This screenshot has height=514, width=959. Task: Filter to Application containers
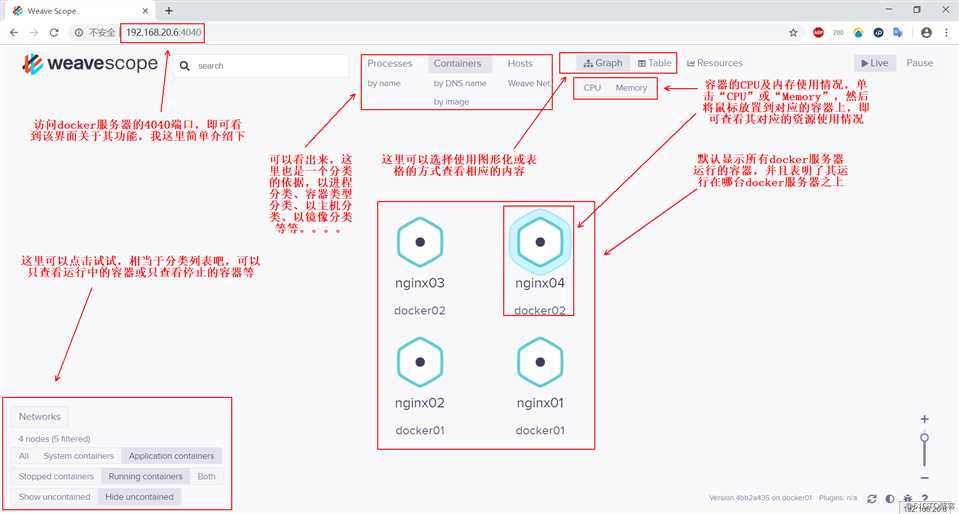tap(171, 456)
